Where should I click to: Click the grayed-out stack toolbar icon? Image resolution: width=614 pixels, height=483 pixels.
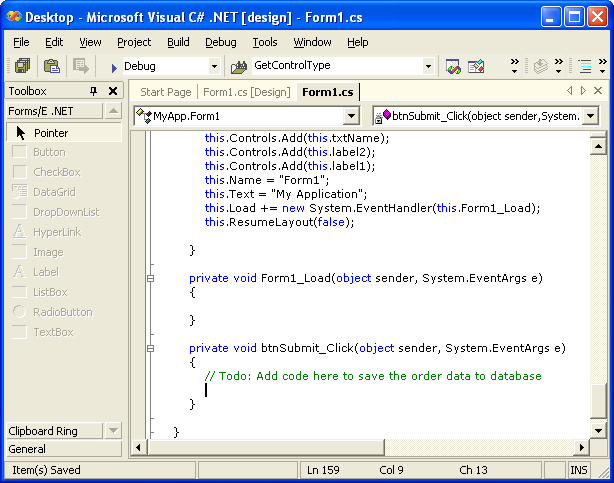coord(541,67)
